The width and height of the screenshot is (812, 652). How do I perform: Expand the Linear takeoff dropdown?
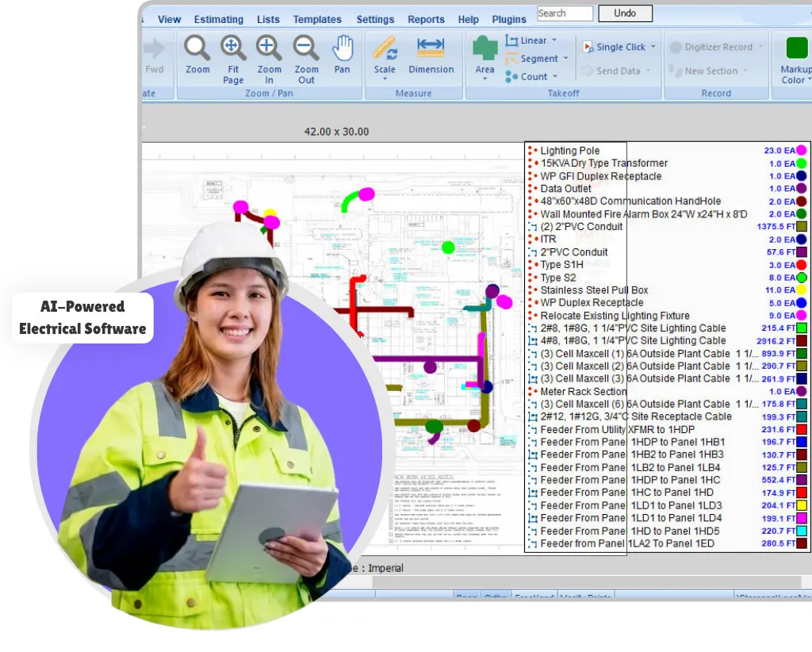click(554, 40)
